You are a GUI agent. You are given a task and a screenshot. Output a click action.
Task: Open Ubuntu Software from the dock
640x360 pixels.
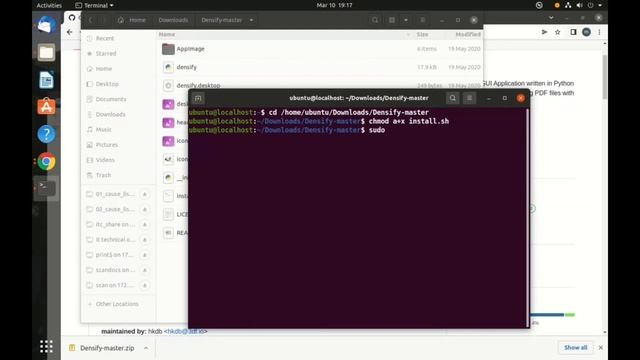[46, 107]
